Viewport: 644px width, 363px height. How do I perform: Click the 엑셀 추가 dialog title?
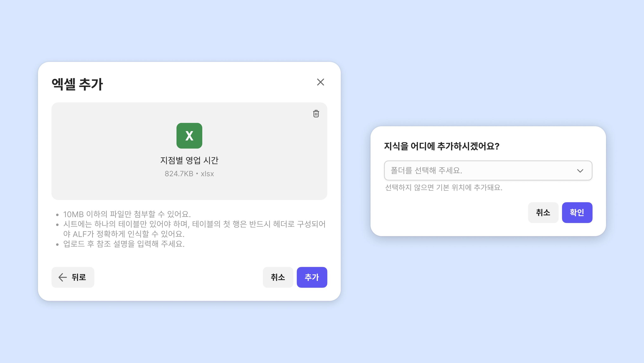coord(77,84)
